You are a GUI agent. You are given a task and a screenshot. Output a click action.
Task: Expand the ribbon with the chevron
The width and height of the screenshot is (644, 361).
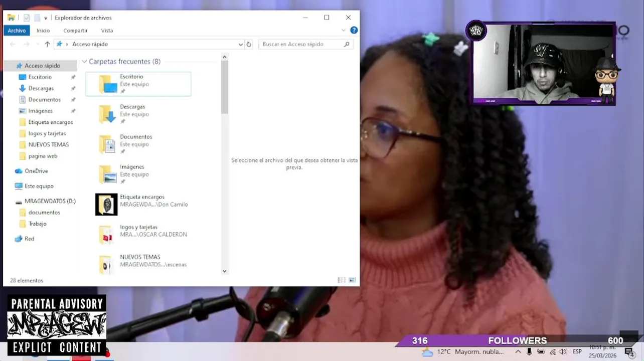pos(344,31)
